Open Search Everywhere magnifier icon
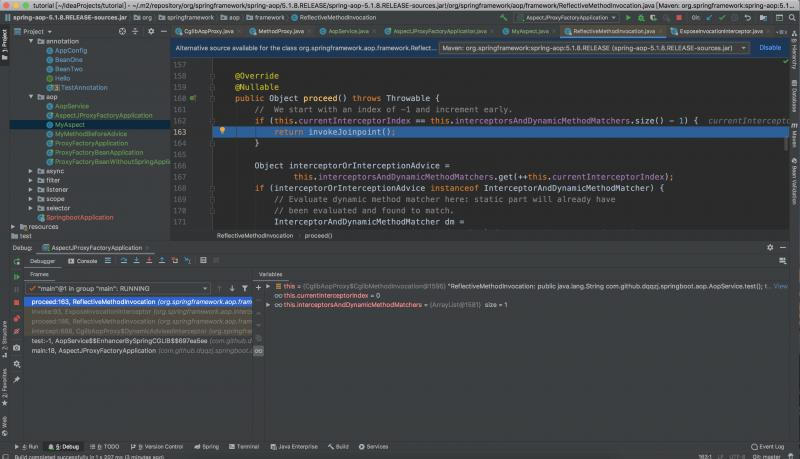 (792, 18)
